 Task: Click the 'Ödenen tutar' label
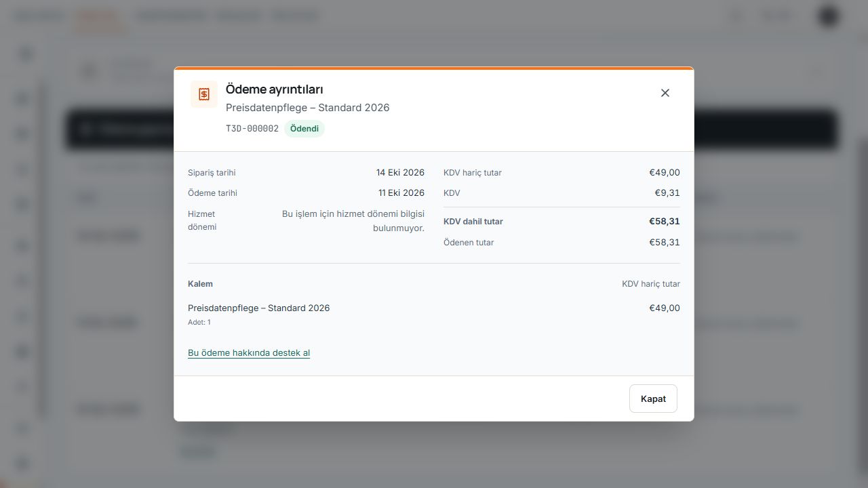tap(469, 243)
